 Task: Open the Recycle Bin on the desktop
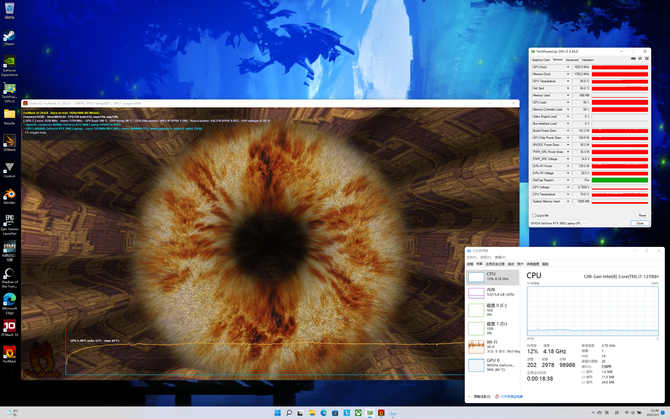tap(9, 10)
